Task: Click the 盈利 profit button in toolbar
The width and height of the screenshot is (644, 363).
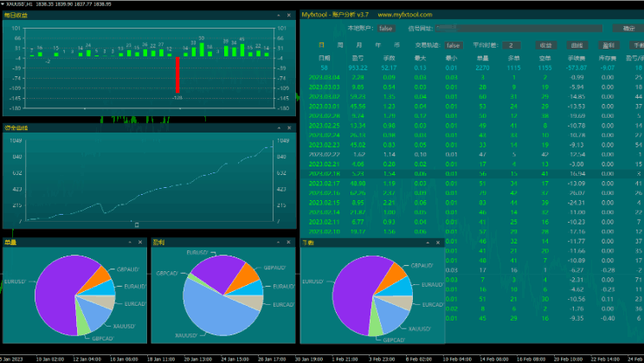Action: click(x=609, y=44)
